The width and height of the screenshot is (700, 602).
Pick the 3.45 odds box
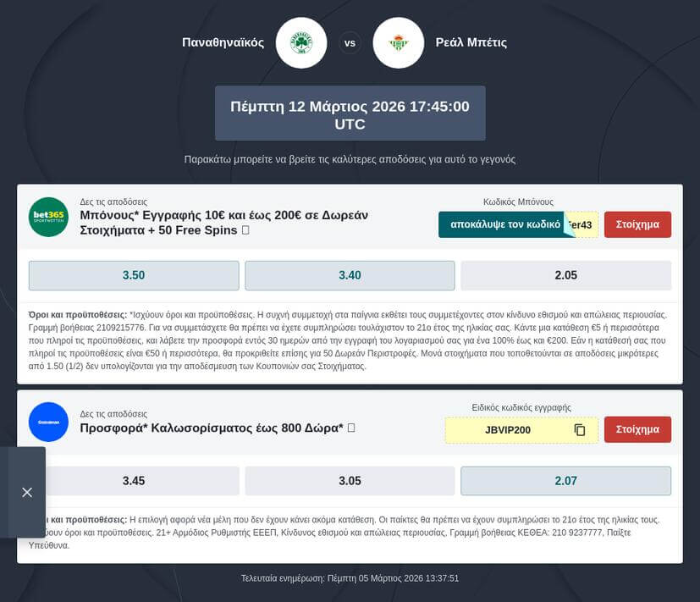point(134,481)
